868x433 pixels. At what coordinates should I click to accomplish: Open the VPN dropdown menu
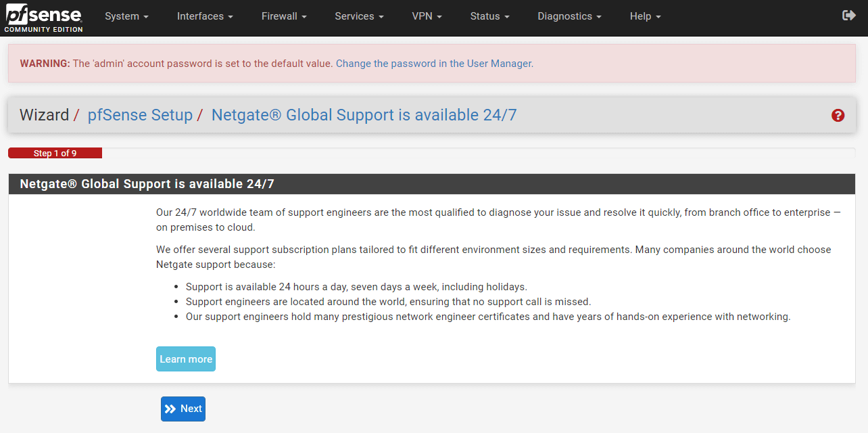427,16
